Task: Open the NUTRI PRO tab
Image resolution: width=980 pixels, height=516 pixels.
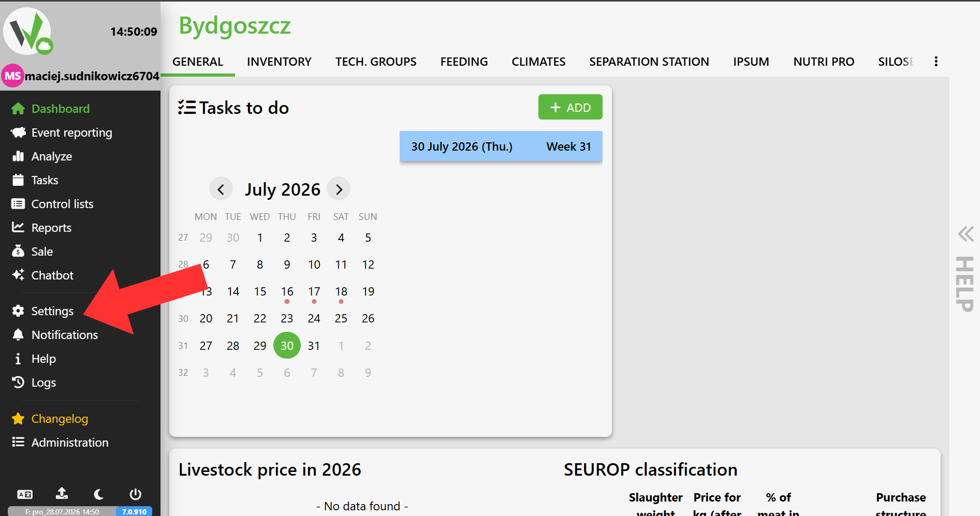Action: click(824, 62)
